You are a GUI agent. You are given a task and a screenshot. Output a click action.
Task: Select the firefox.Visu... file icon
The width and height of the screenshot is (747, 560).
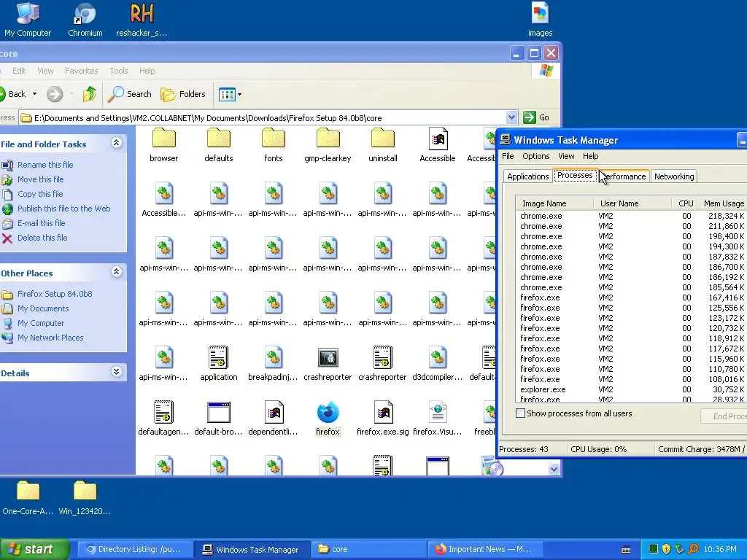coord(438,419)
